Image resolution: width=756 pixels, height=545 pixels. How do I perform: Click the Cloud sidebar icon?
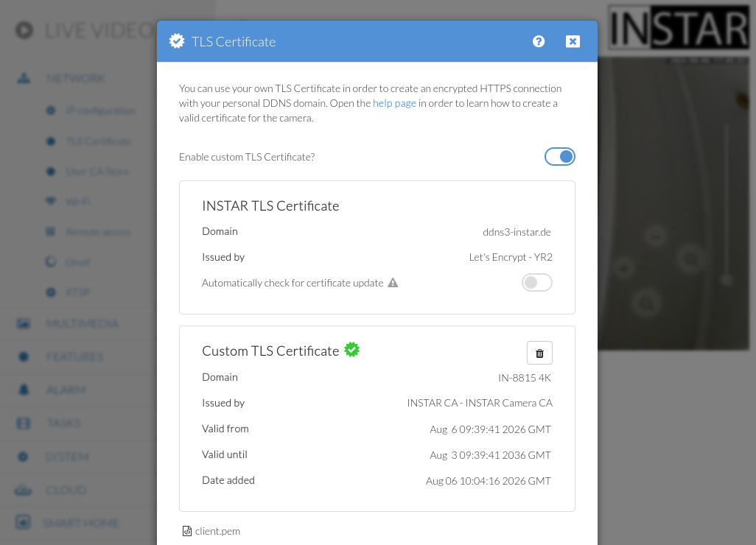(x=23, y=490)
